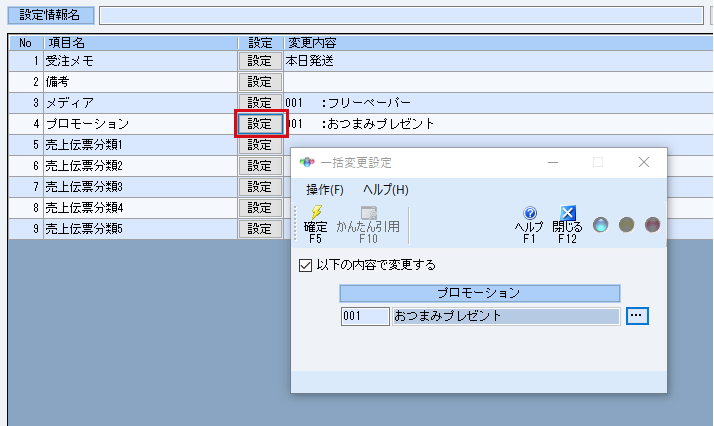Screen dimensions: 714x426
Task: Click the おつまみプレゼント cell in table
Action: [499, 124]
